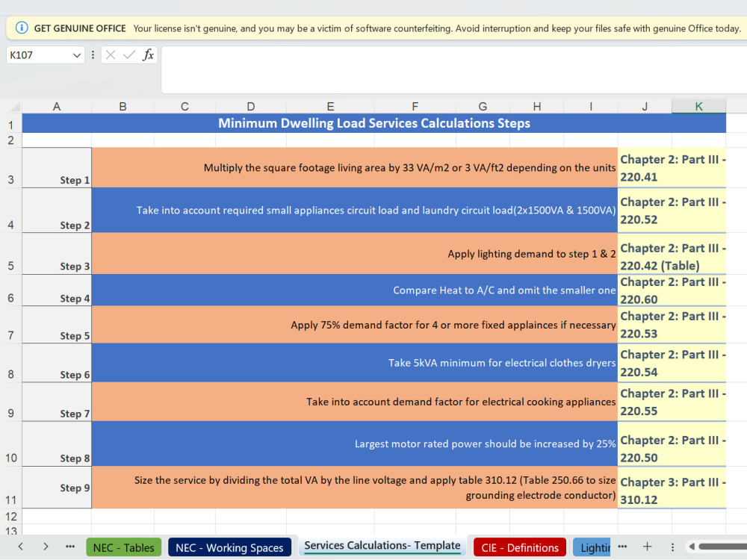Click the 'Step 4' cell
The width and height of the screenshot is (747, 560).
57,290
